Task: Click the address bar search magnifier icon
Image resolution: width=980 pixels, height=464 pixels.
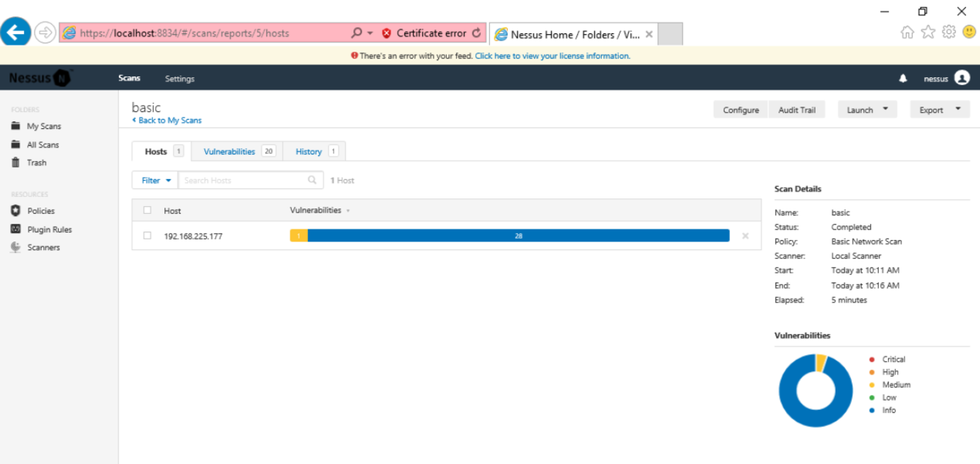Action: tap(357, 33)
